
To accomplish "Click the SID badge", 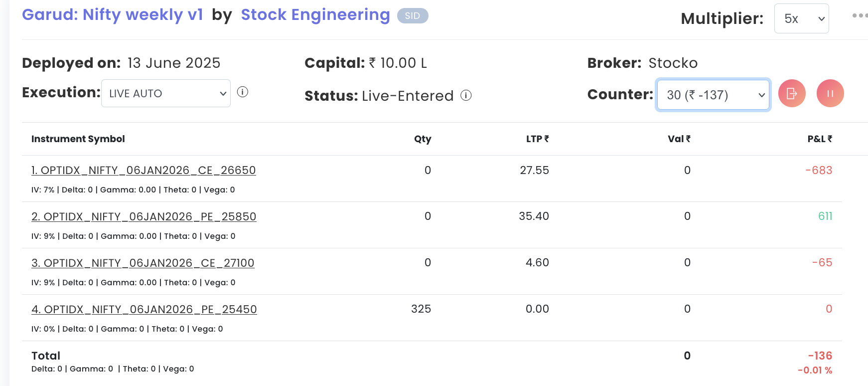I will click(412, 16).
